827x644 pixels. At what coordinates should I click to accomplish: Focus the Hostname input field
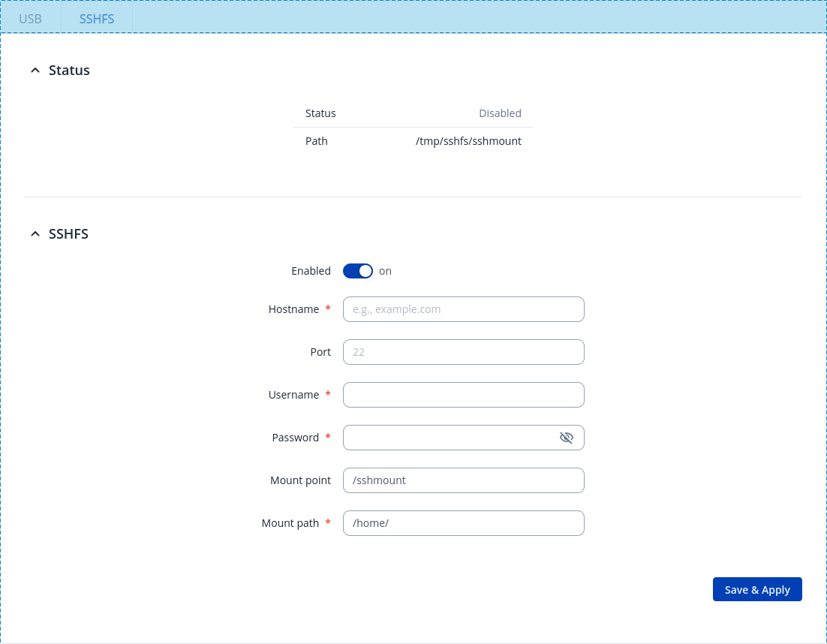tap(463, 309)
